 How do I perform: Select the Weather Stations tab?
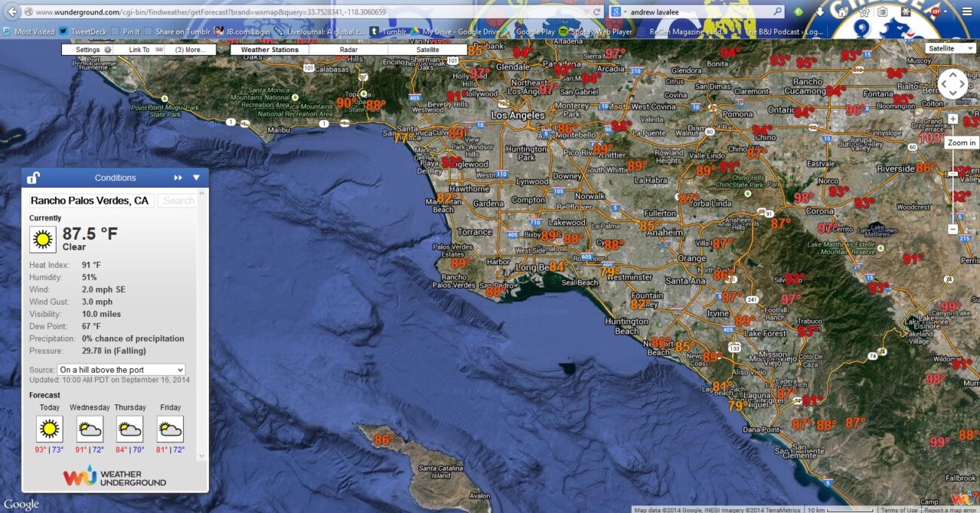(x=270, y=50)
